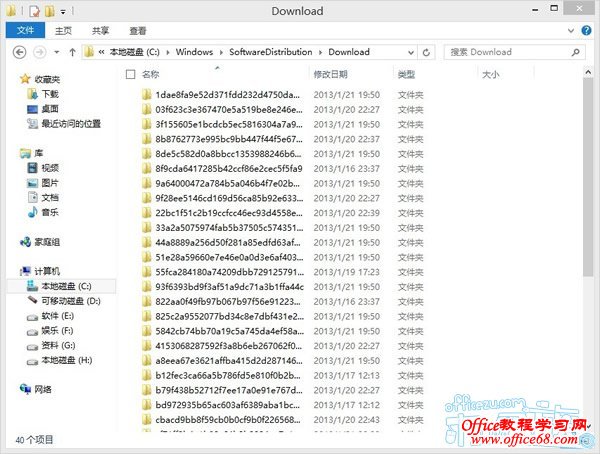The width and height of the screenshot is (600, 454).
Task: Click the Back navigation arrow
Action: click(x=20, y=52)
